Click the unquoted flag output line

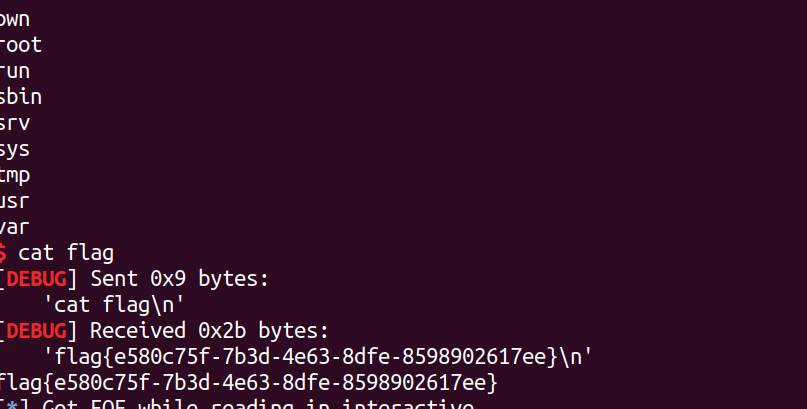(248, 383)
